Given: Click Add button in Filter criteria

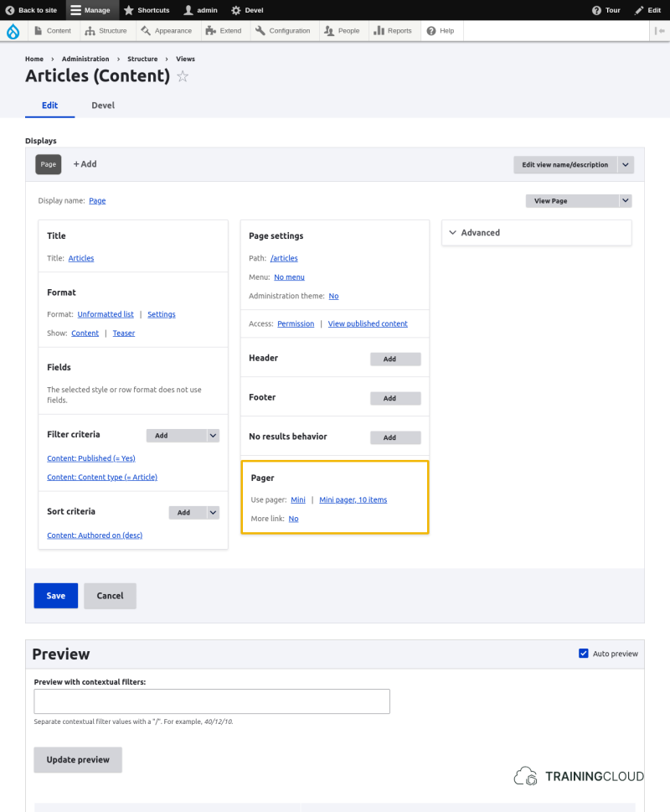Looking at the screenshot, I should click(x=177, y=436).
